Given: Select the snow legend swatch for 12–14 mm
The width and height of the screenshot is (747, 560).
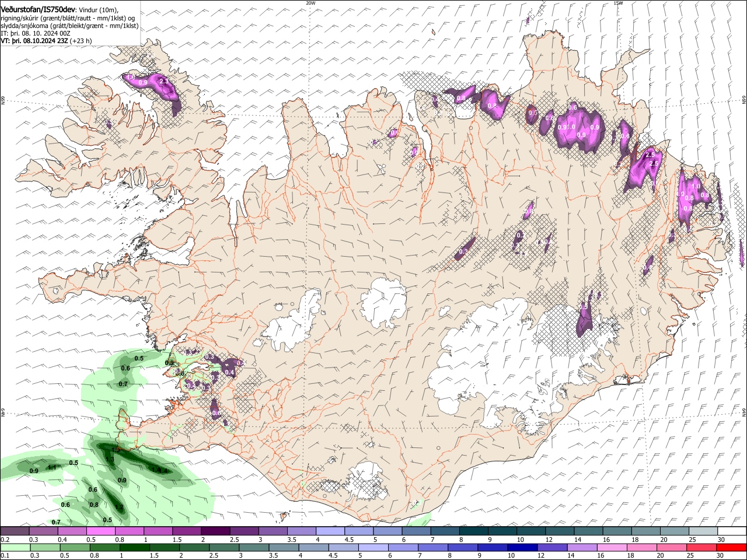Looking at the screenshot, I should pyautogui.click(x=560, y=531).
